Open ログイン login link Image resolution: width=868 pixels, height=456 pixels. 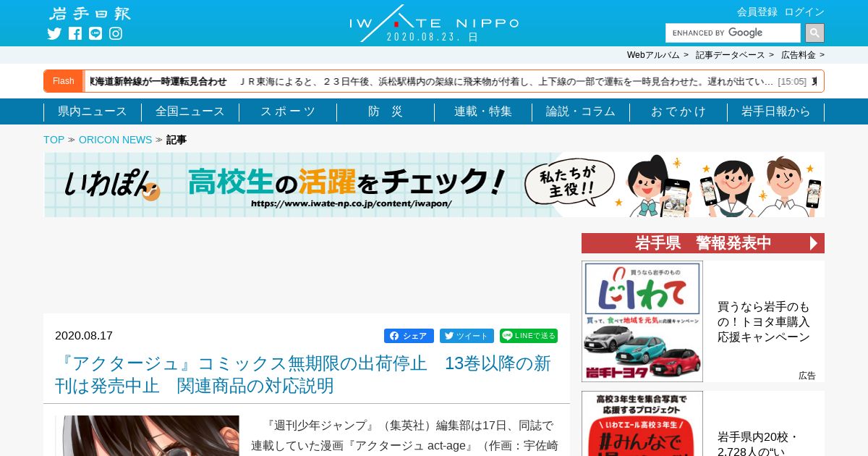804,12
